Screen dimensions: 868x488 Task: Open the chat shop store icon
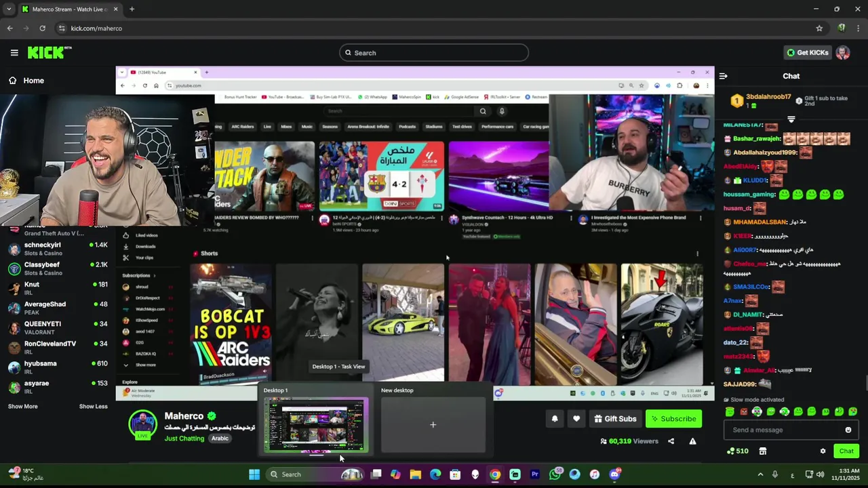pos(762,451)
